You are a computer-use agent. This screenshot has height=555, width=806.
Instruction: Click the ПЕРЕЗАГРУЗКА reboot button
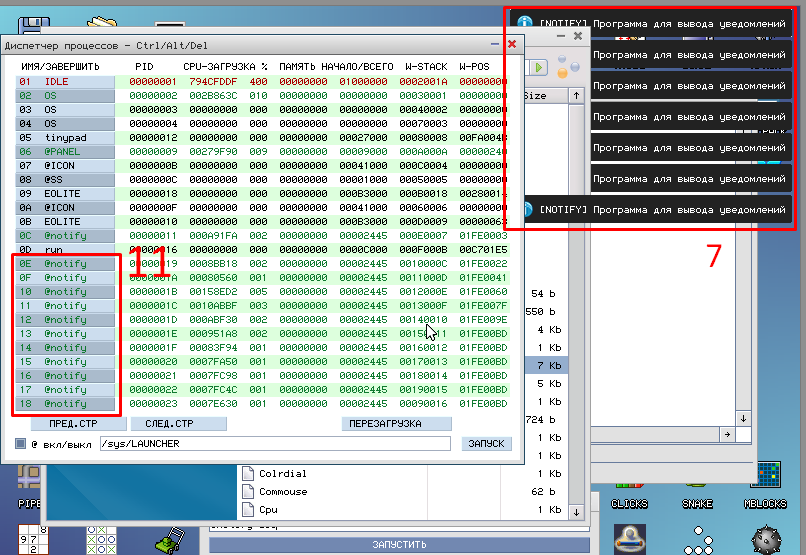[397, 424]
